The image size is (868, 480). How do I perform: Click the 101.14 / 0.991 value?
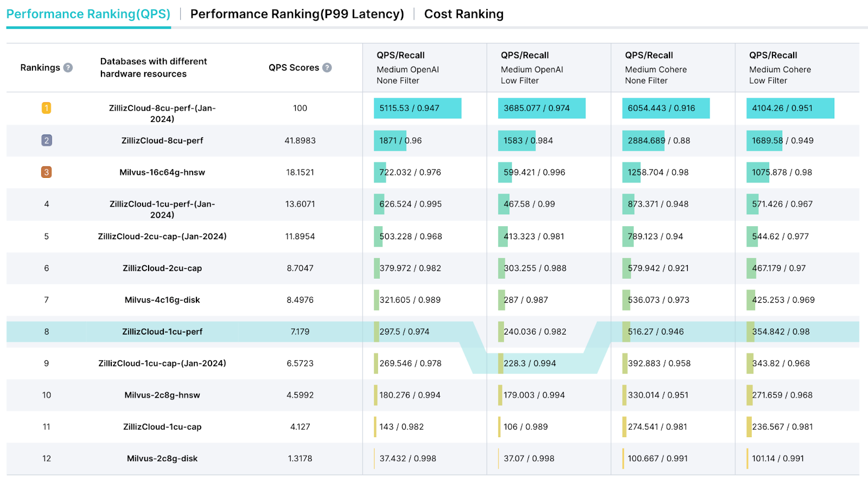[778, 458]
